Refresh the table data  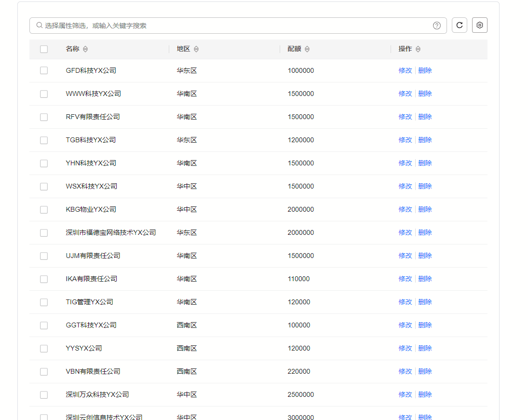click(x=459, y=25)
